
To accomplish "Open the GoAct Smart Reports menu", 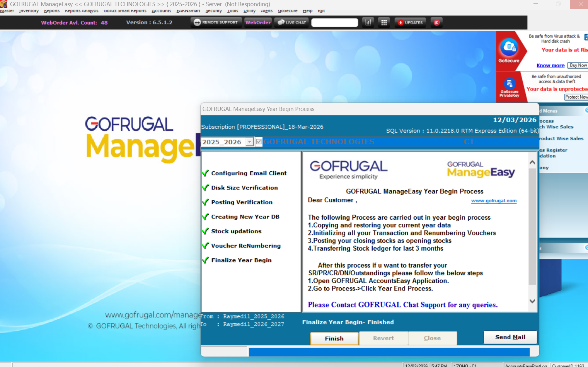I will coord(125,11).
